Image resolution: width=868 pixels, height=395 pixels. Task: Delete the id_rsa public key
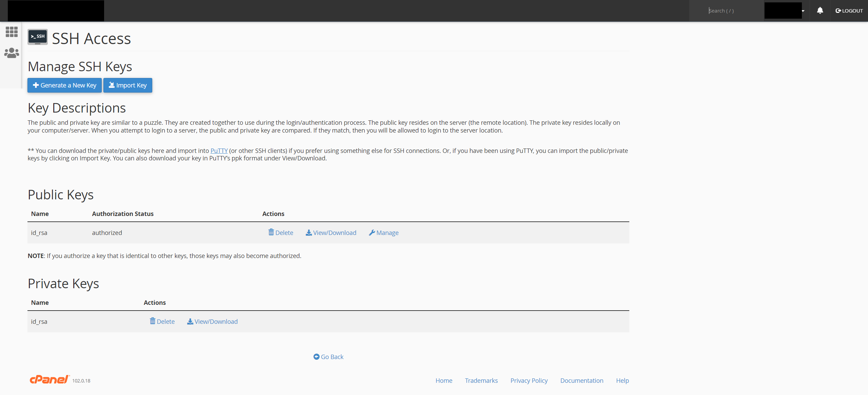click(x=281, y=233)
